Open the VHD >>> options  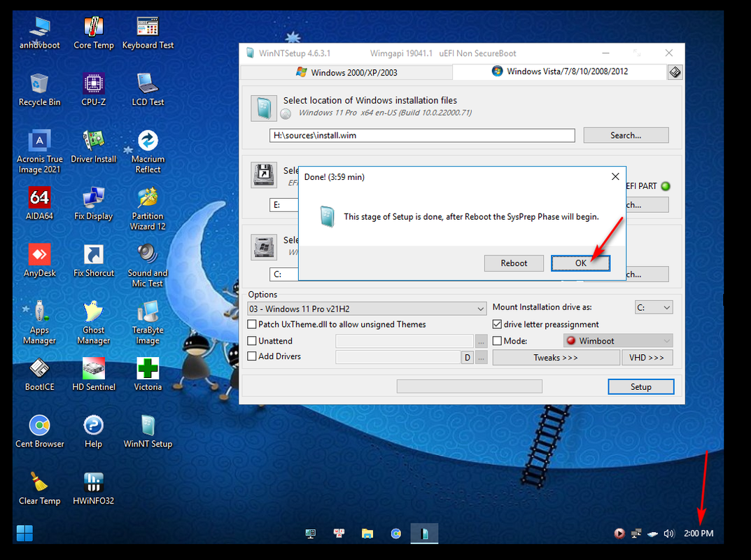[647, 358]
